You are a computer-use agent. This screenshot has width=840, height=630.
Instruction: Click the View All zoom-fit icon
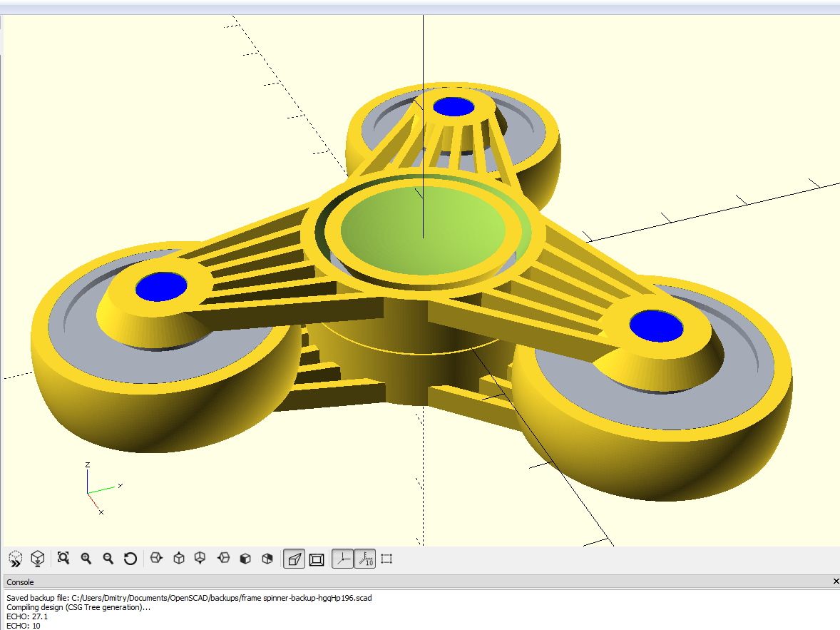[63, 559]
